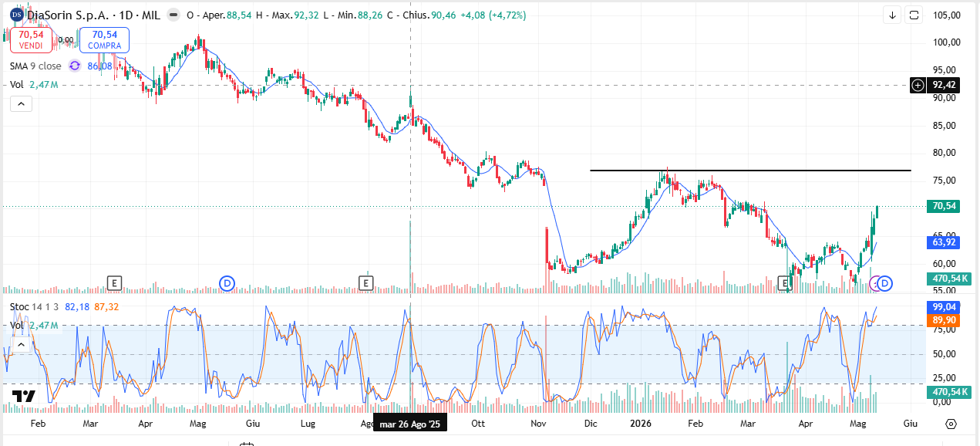
Task: Open the chart settings hexagon icon
Action: point(951,424)
